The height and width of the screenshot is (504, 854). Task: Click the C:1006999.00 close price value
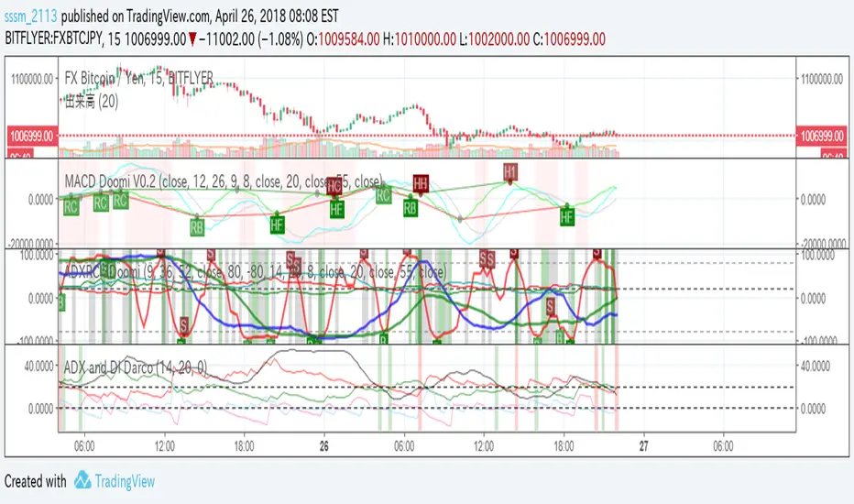click(569, 38)
